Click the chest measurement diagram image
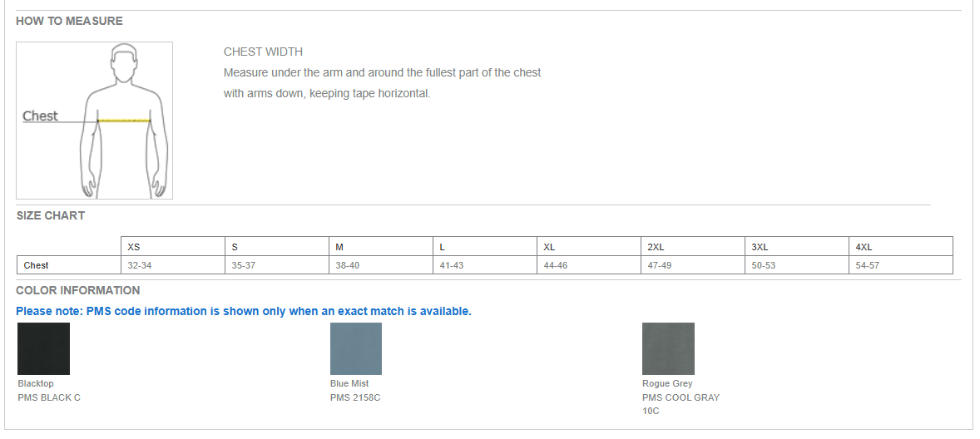Viewport: 980px width, 439px height. click(x=94, y=121)
